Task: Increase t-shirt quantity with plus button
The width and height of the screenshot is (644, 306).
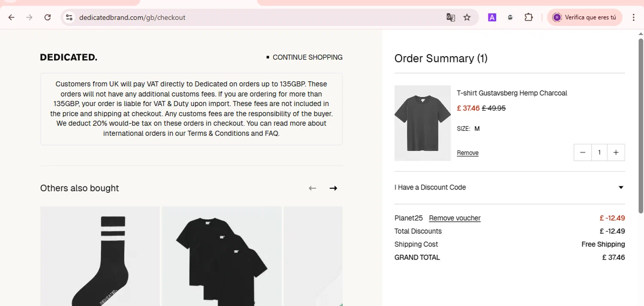Action: 616,153
